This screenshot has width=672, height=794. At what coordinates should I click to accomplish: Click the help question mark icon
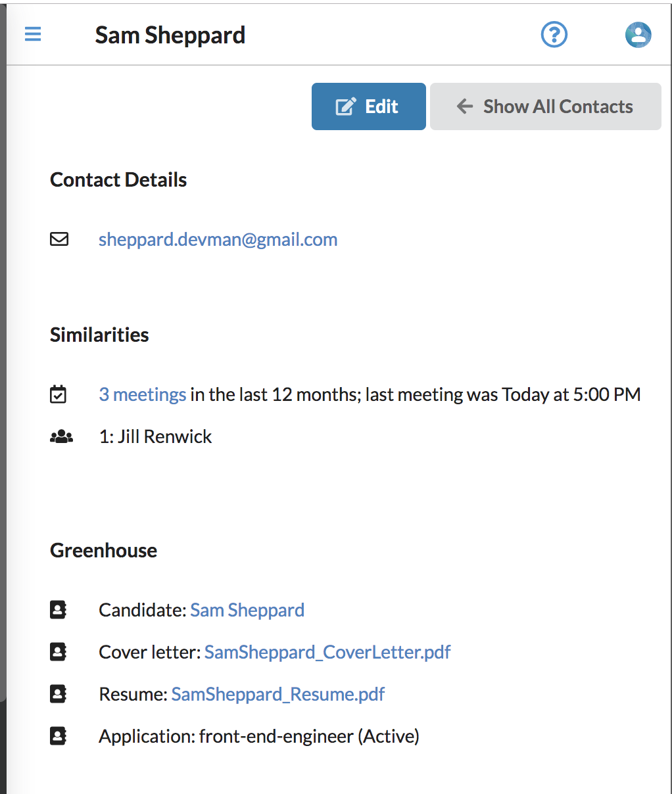(x=554, y=34)
